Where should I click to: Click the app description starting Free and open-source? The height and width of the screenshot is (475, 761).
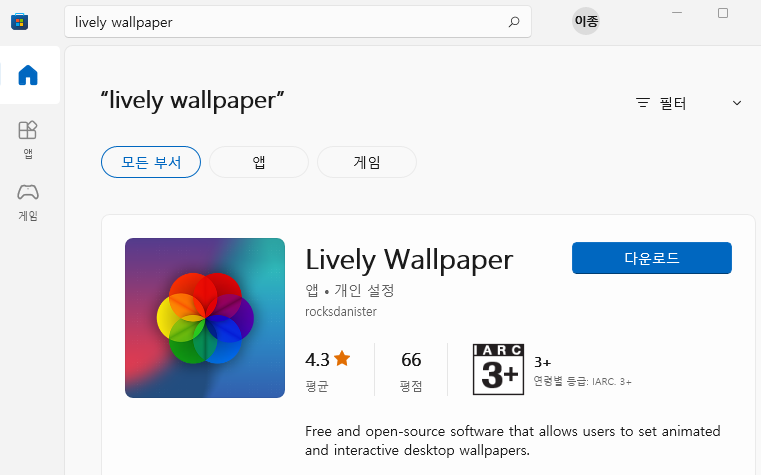513,441
